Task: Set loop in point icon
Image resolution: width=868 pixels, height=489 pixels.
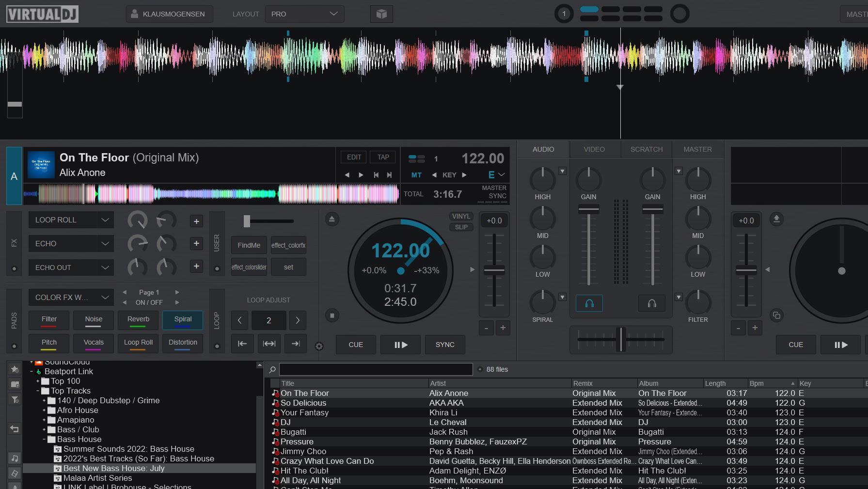Action: [242, 344]
